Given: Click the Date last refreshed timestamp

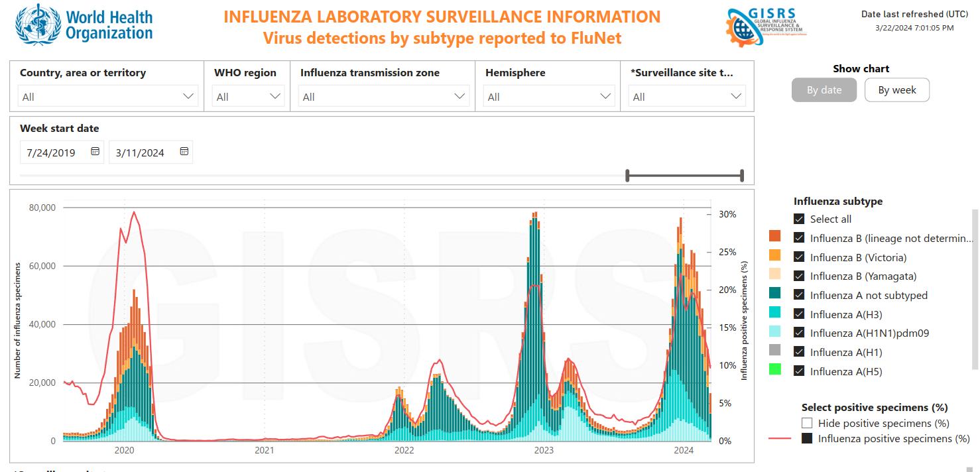Looking at the screenshot, I should (914, 28).
